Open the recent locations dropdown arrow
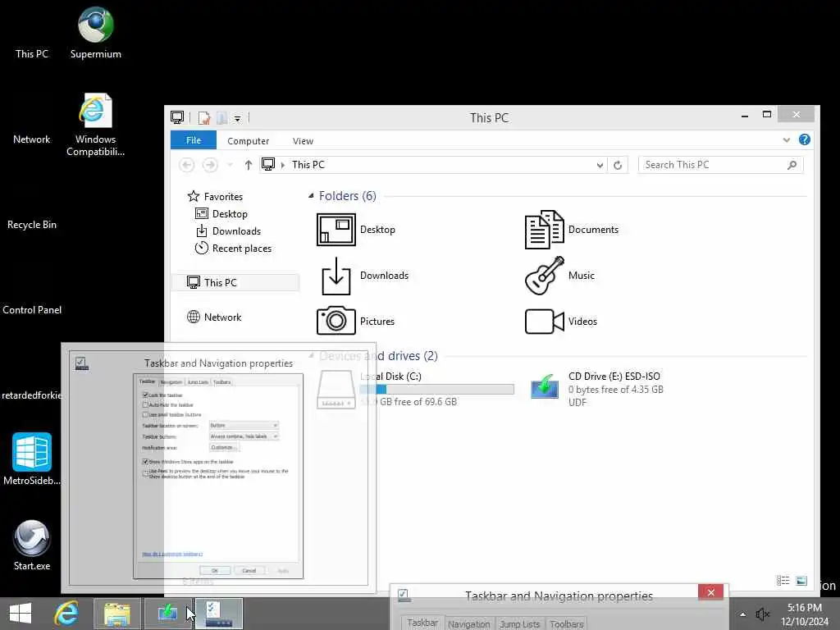Image resolution: width=840 pixels, height=630 pixels. 230,165
